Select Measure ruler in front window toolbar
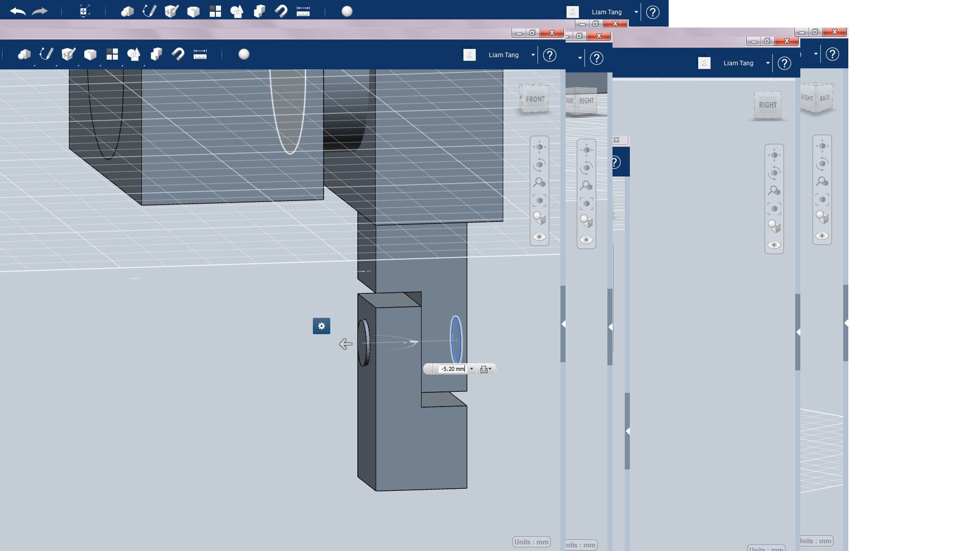This screenshot has height=551, width=980. click(x=200, y=54)
